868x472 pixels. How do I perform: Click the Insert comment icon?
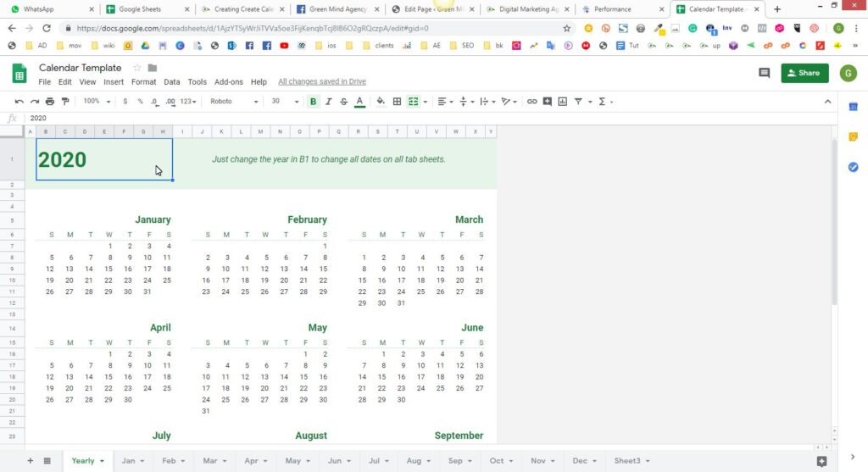(547, 101)
